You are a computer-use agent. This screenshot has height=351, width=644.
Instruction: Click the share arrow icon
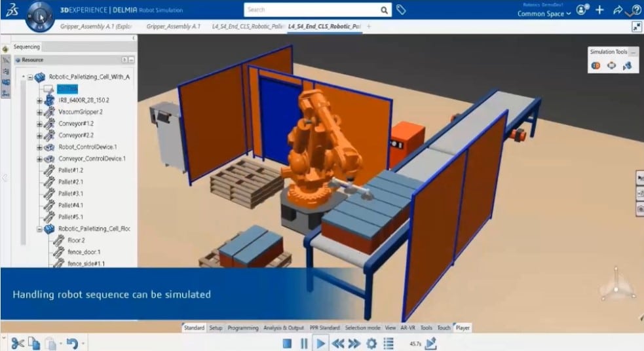tap(617, 10)
